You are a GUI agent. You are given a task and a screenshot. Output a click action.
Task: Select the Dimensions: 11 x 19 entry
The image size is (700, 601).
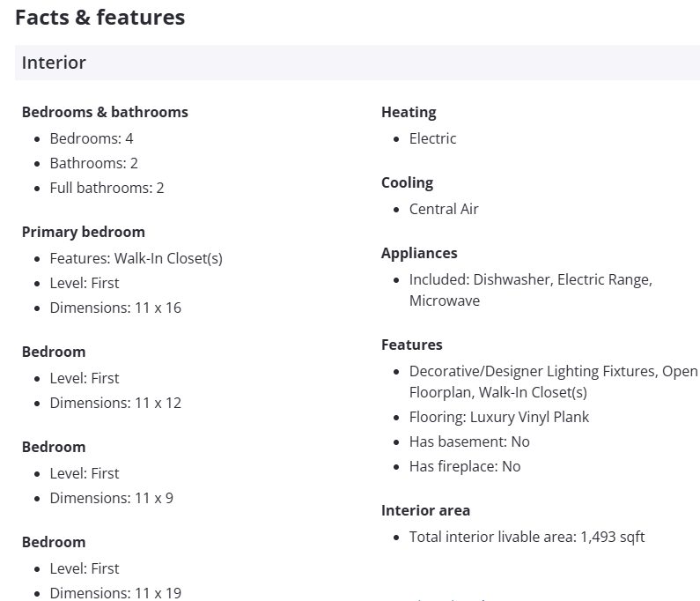[115, 593]
